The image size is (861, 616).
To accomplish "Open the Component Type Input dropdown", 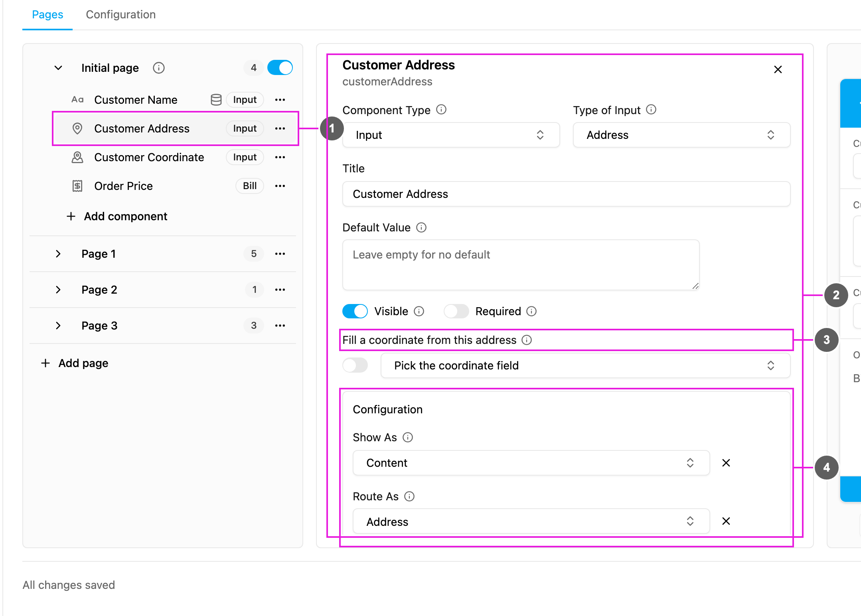I will 451,135.
